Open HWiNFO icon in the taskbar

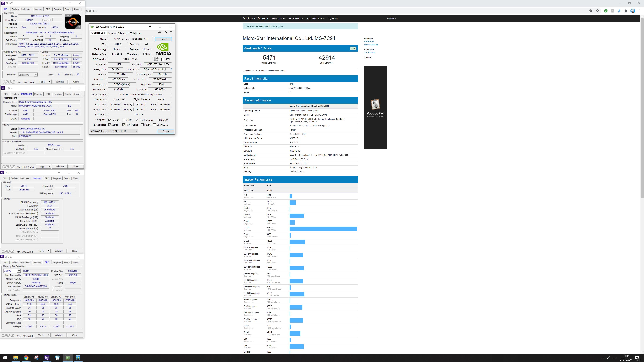coord(57,358)
